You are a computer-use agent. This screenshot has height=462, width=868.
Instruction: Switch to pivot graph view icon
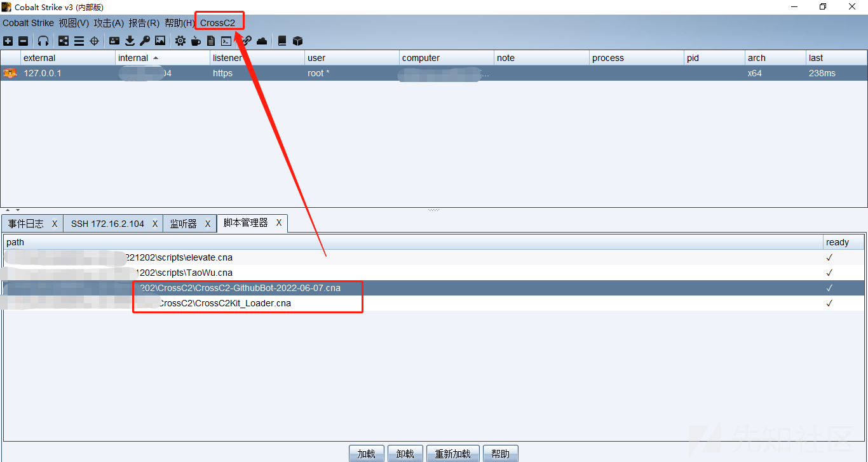(64, 41)
